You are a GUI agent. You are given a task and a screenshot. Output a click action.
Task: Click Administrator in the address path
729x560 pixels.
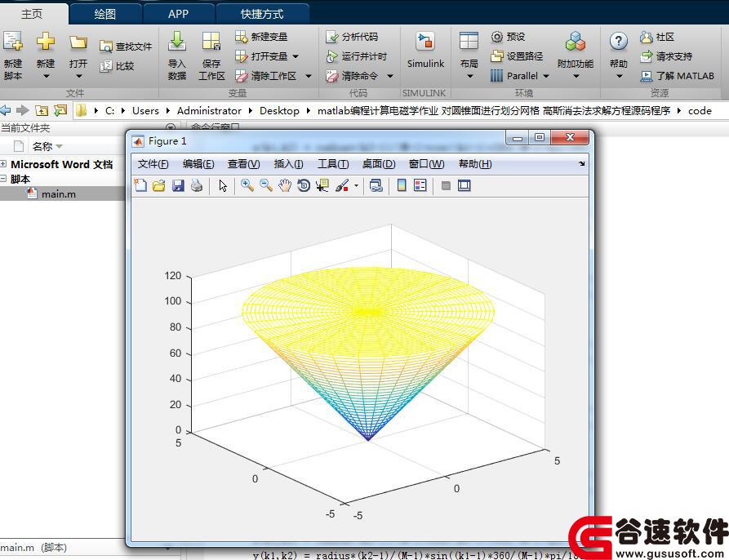[209, 110]
